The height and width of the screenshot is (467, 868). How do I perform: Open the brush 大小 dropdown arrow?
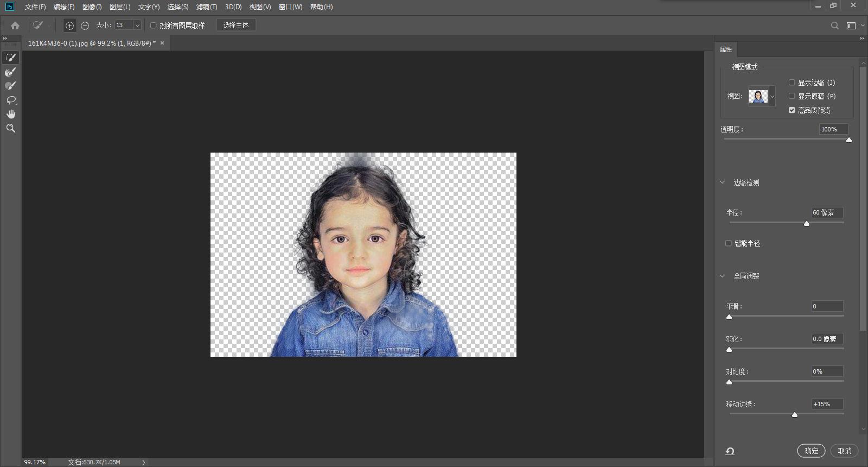point(137,26)
